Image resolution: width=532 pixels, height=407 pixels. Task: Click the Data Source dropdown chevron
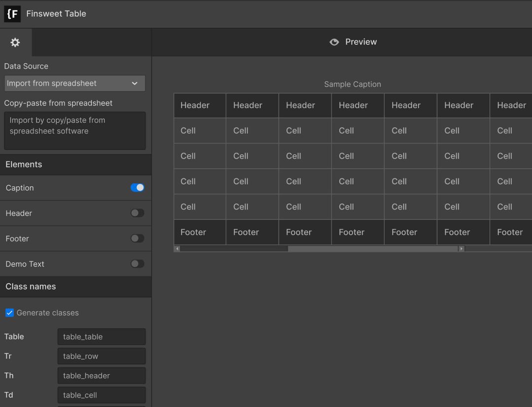(x=134, y=83)
